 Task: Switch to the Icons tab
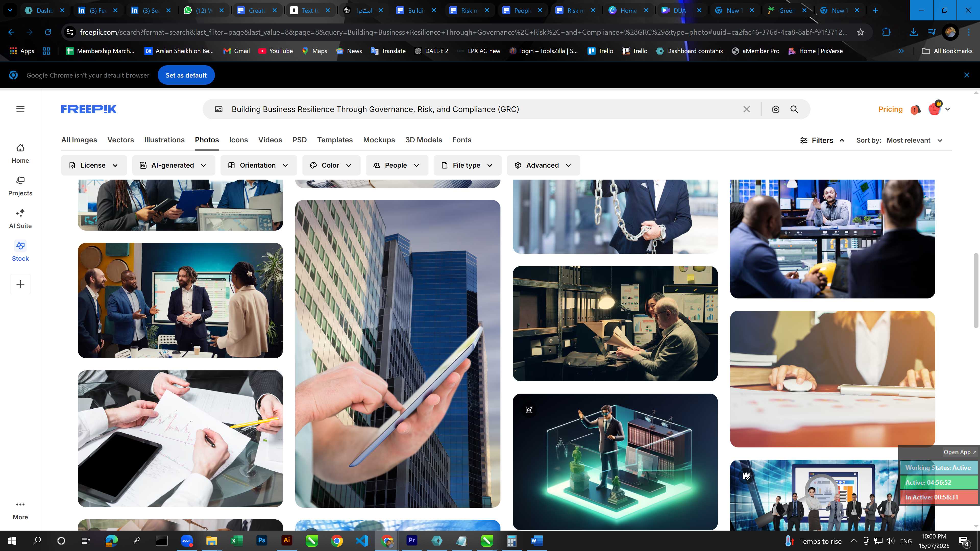(239, 140)
